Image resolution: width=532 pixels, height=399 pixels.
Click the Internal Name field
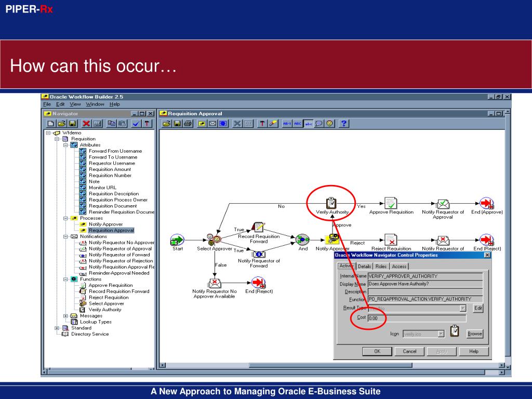(x=425, y=276)
